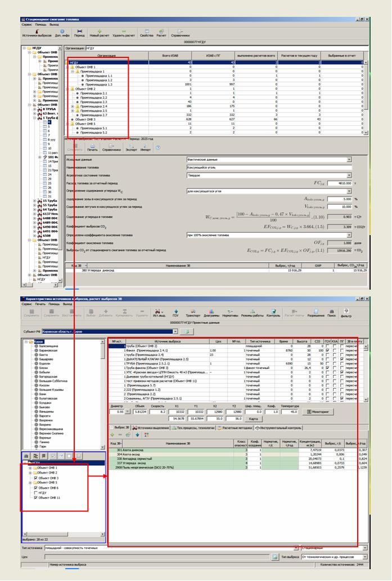This screenshot has height=581, width=392.
Task: Open Справочники in the top toolbar
Action: coord(181,32)
